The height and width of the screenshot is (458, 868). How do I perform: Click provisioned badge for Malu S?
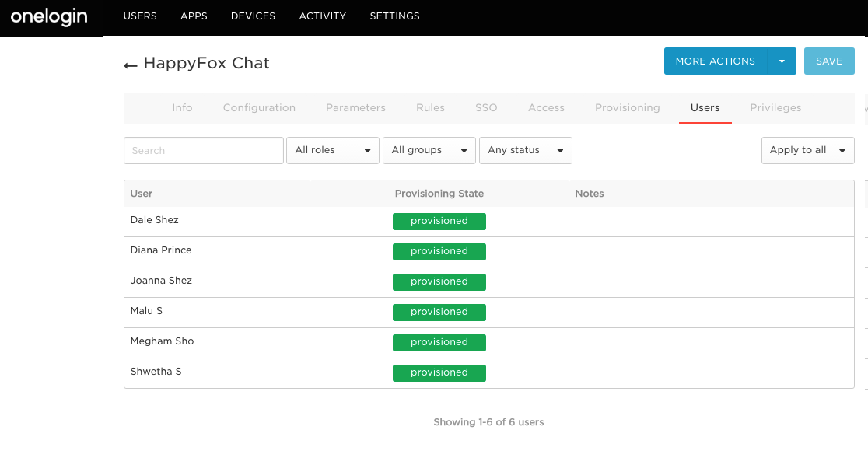(x=439, y=313)
